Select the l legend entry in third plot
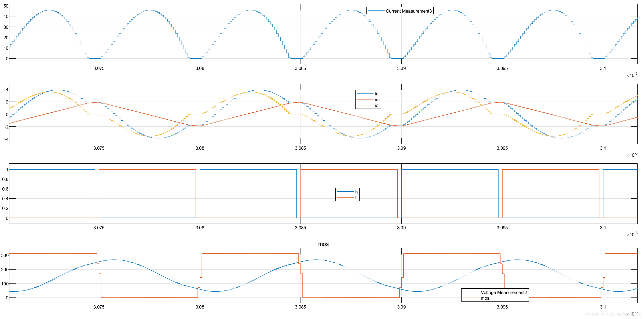Viewport: 644px width, 319px height. [356, 198]
